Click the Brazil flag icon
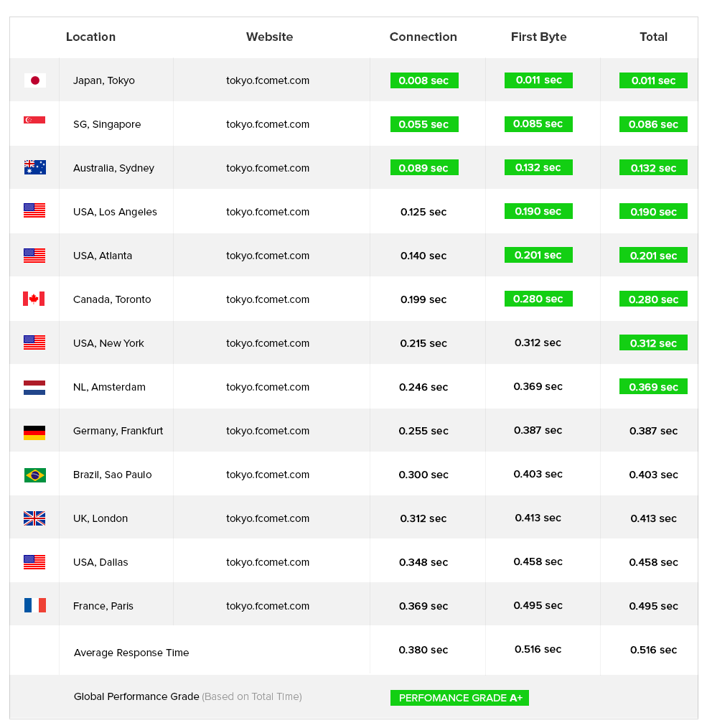Image resolution: width=707 pixels, height=728 pixels. pyautogui.click(x=34, y=475)
